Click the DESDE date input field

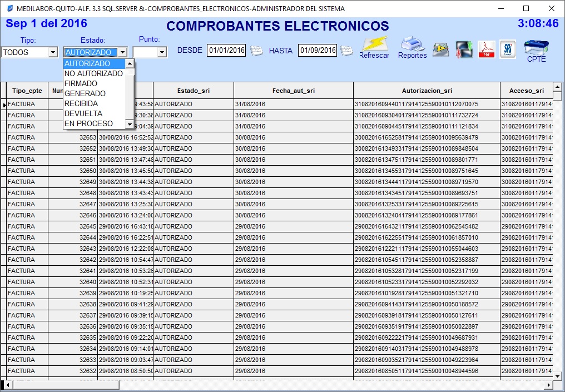[226, 51]
